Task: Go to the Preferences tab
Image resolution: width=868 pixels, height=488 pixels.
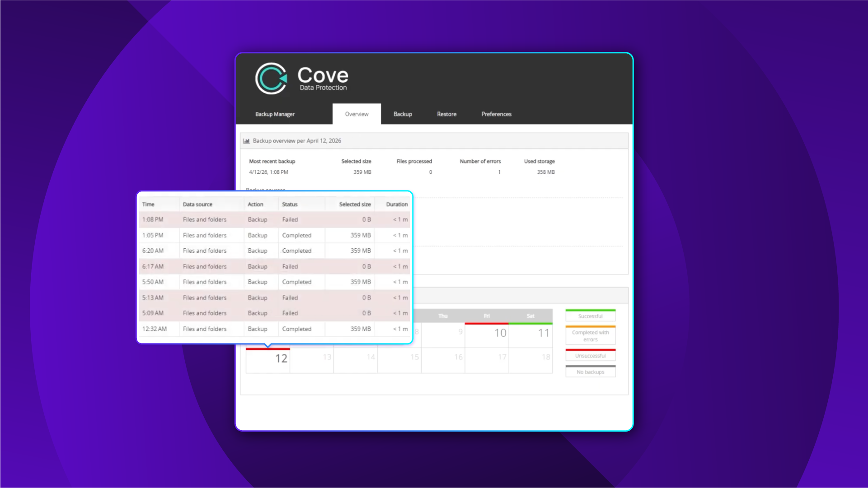Action: click(496, 114)
